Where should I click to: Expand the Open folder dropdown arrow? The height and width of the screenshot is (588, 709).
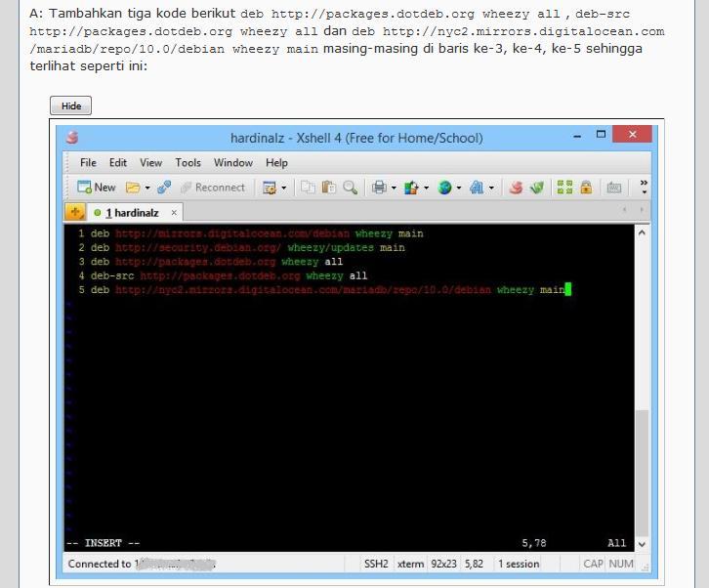[147, 188]
